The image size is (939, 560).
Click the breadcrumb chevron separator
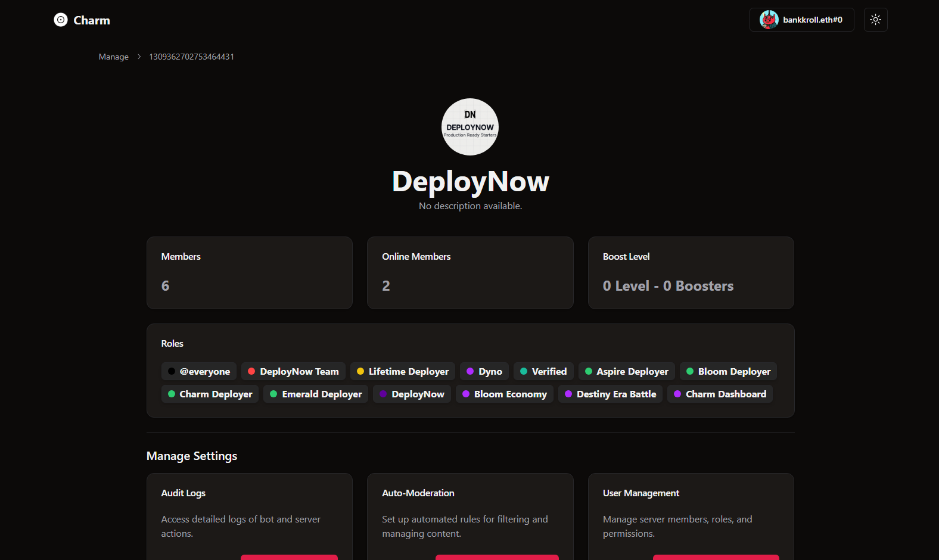coord(139,57)
